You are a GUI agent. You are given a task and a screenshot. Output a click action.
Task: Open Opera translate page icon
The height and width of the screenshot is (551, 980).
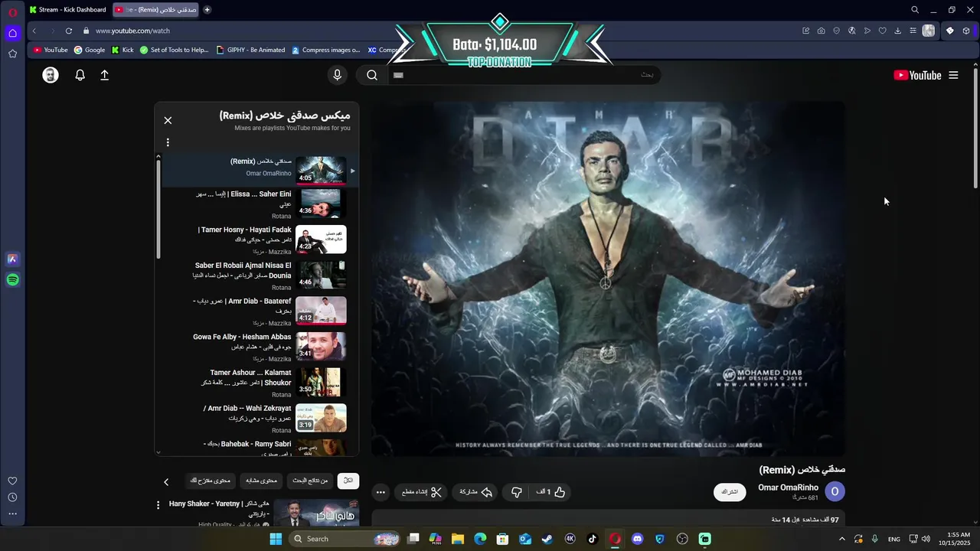point(851,31)
